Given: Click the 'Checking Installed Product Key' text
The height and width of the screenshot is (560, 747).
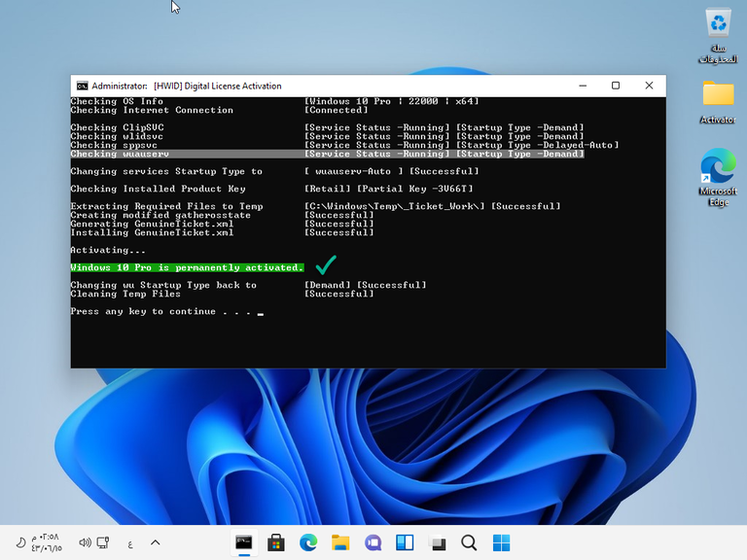Looking at the screenshot, I should (x=159, y=189).
